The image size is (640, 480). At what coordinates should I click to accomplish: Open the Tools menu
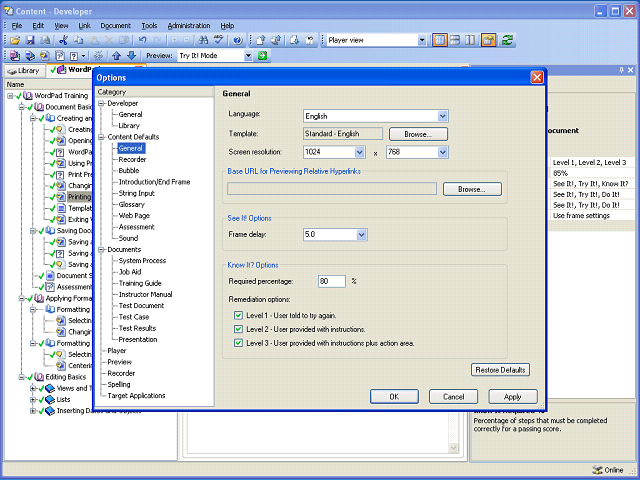(149, 26)
